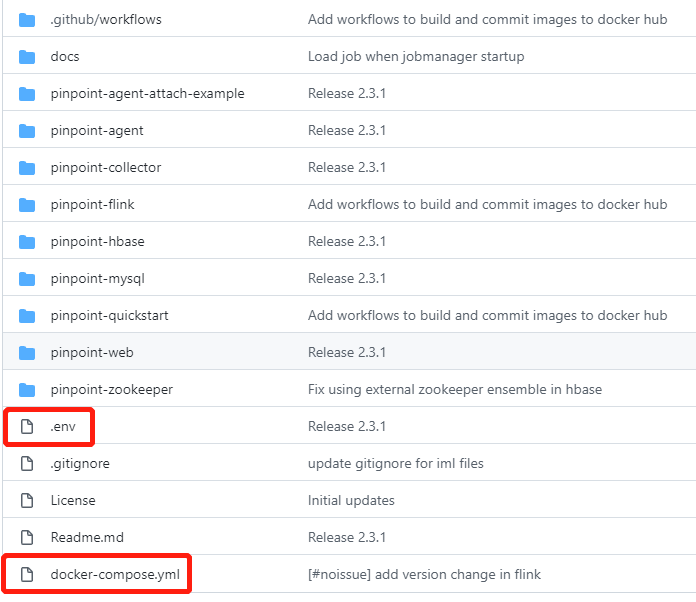Image resolution: width=696 pixels, height=602 pixels.
Task: Click the pinpoint-agent folder icon
Action: pos(27,131)
